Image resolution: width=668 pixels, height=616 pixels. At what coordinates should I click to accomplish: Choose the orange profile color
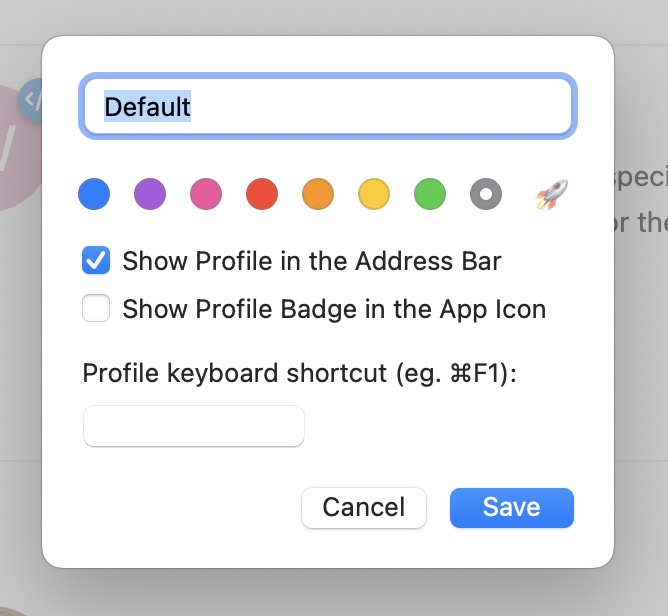point(318,194)
